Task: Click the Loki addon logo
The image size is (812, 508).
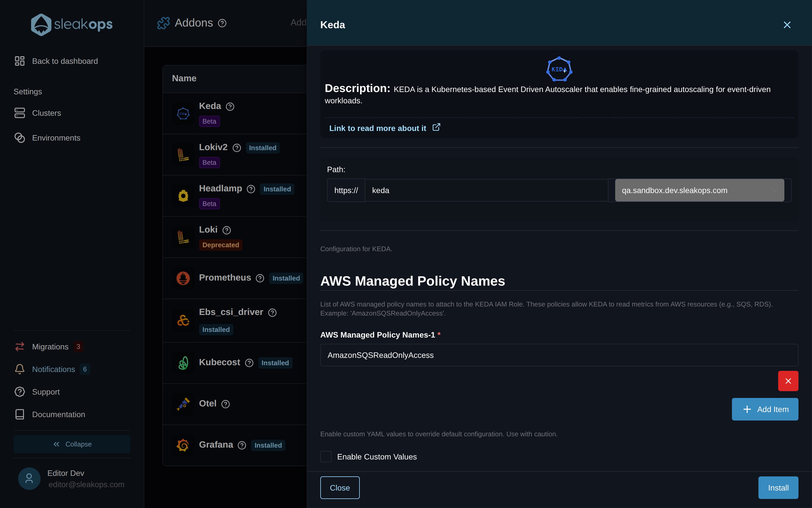Action: [183, 237]
